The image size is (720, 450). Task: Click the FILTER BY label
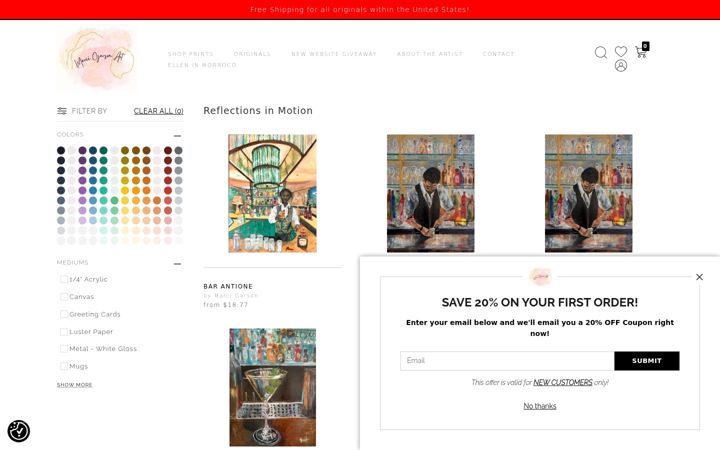89,111
